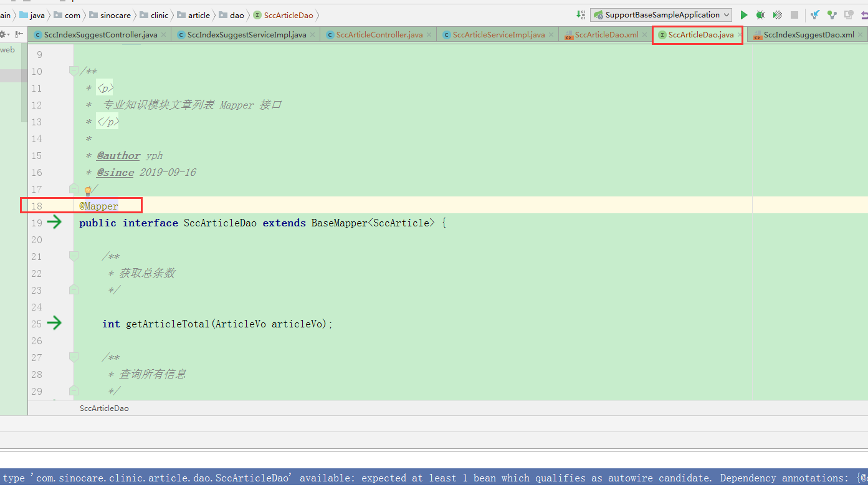
Task: Click the intention light bulb on line 17
Action: 88,191
